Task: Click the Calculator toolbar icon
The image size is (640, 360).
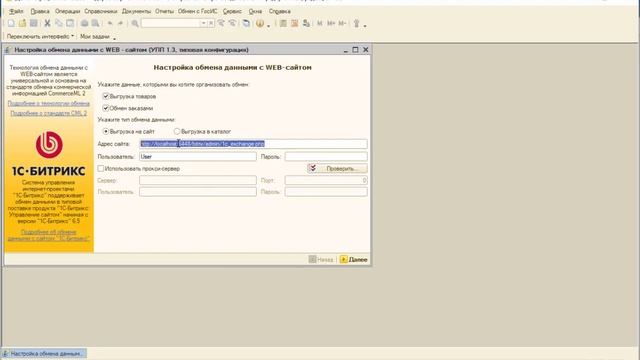Action: (x=283, y=23)
